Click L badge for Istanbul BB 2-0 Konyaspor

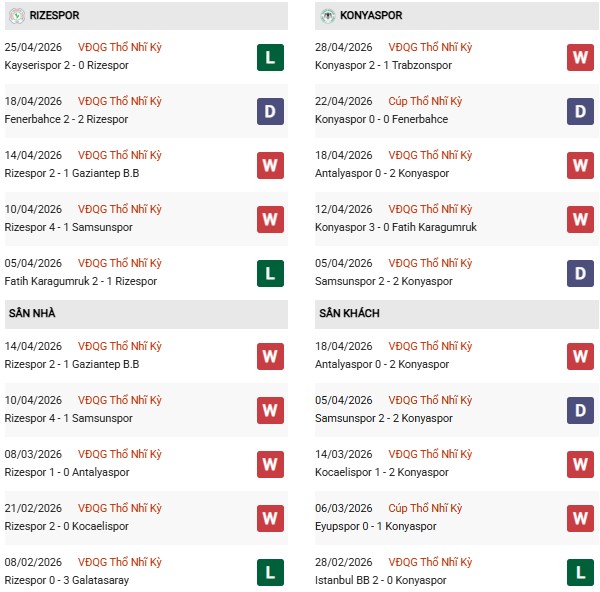coord(581,572)
